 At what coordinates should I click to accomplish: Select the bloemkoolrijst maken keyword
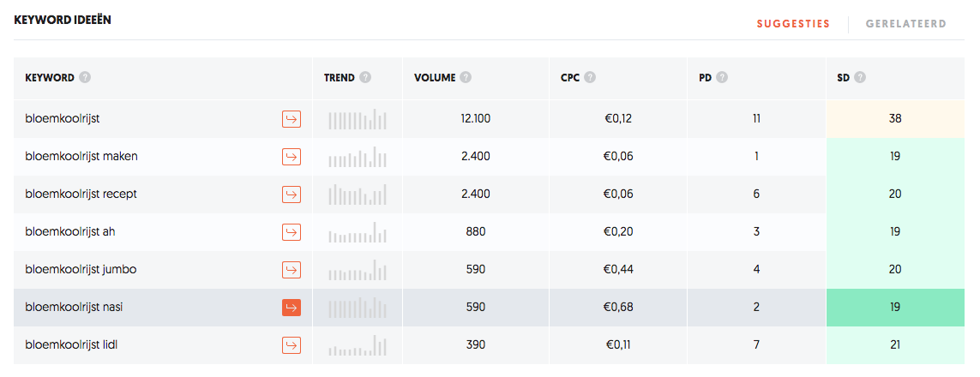81,157
